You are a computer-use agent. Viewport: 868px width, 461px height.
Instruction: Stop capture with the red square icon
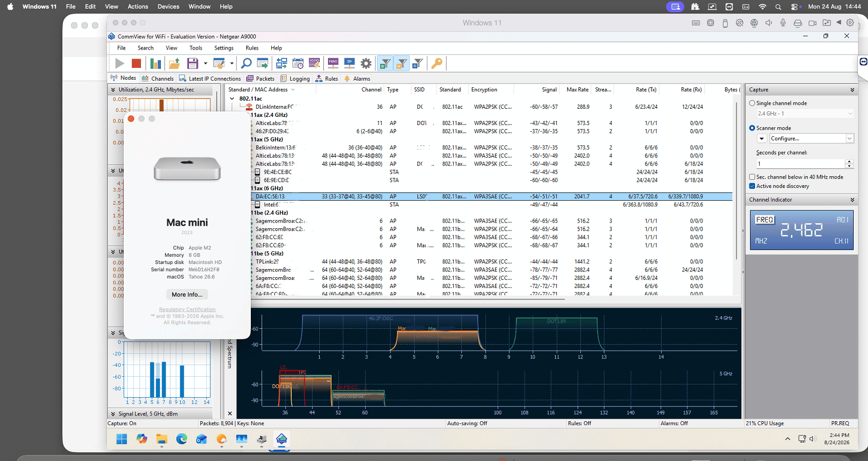point(136,63)
